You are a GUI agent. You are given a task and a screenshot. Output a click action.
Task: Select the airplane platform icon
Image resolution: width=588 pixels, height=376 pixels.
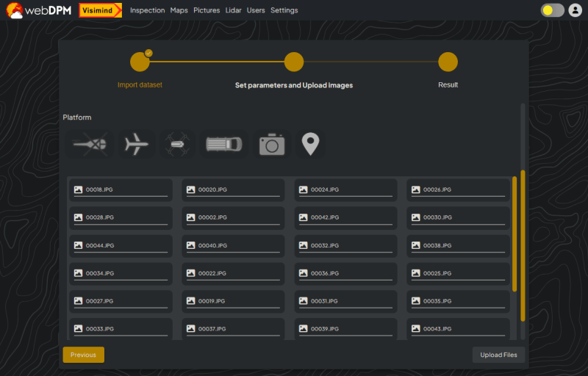[x=137, y=144]
